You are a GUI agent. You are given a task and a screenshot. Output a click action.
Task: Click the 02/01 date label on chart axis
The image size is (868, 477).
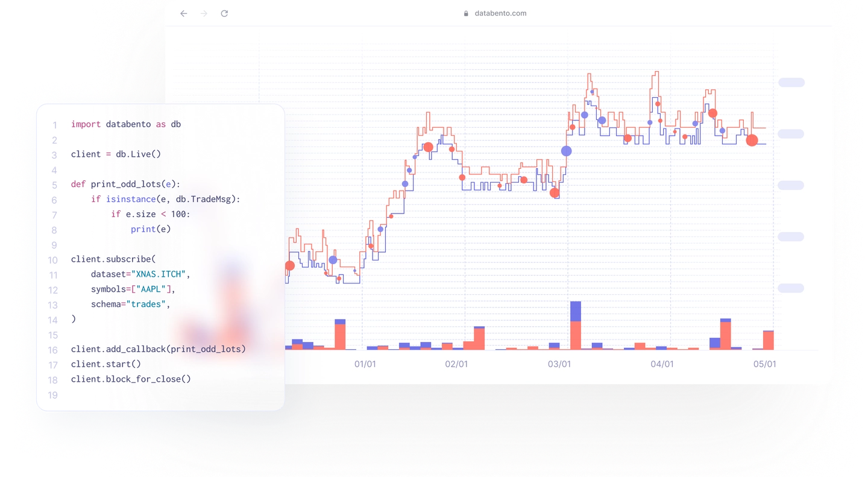pos(456,364)
